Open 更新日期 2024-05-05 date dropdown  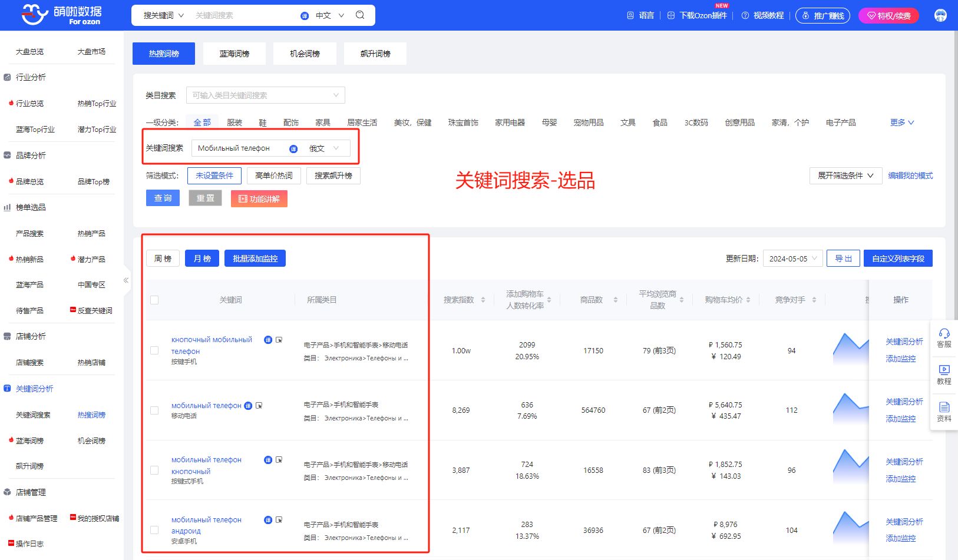[x=793, y=259]
